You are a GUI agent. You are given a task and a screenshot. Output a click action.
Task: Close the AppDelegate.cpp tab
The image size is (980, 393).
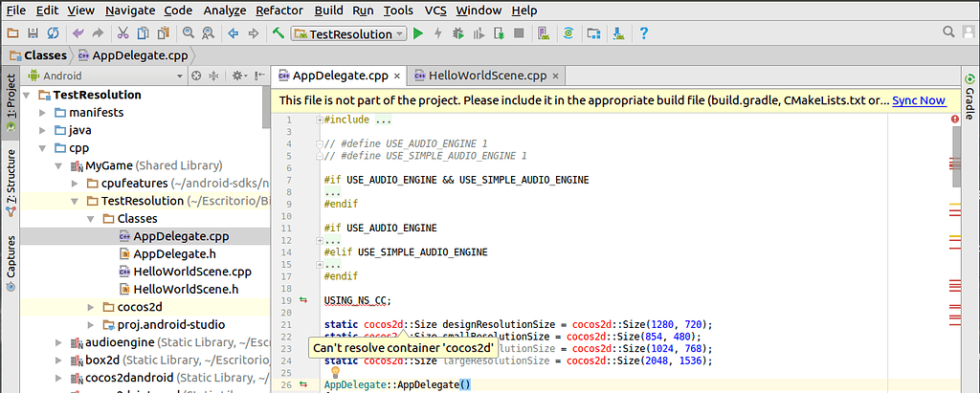[397, 76]
